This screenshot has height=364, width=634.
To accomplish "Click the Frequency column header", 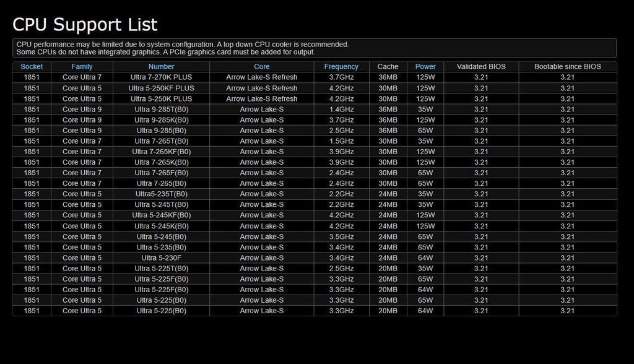I will tap(341, 67).
